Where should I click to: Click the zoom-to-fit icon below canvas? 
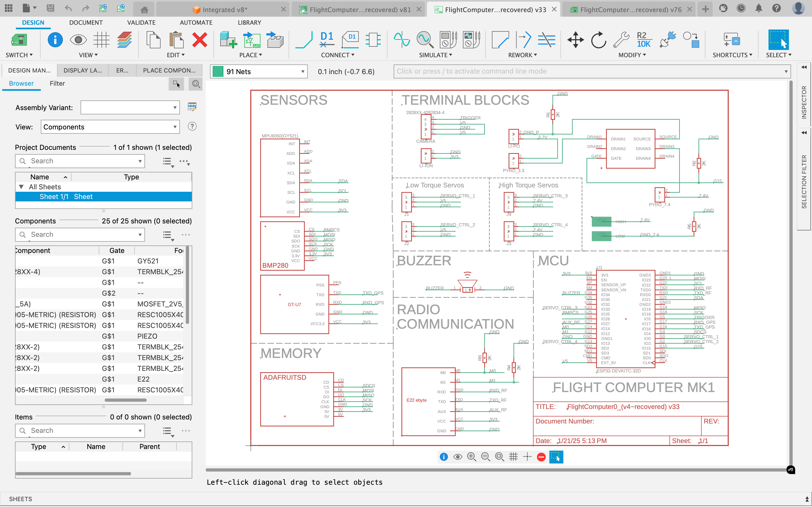pyautogui.click(x=499, y=457)
